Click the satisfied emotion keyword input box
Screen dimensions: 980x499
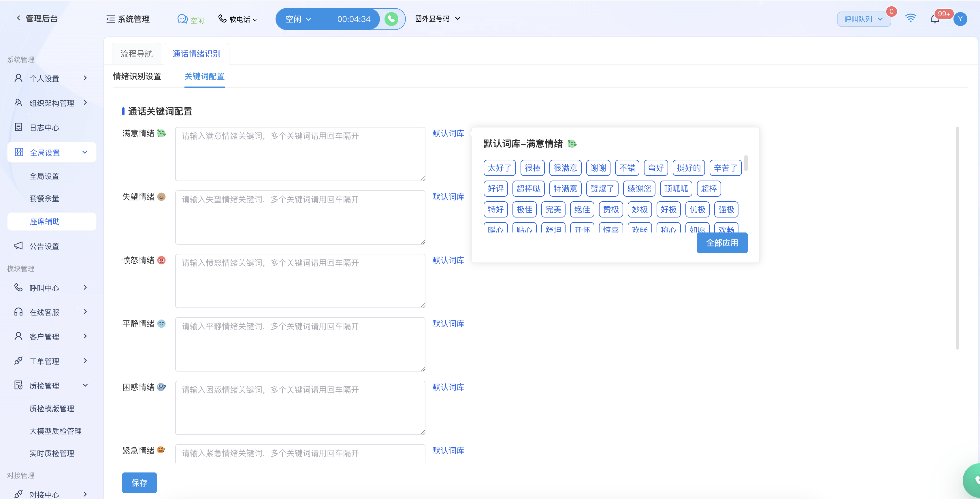300,154
